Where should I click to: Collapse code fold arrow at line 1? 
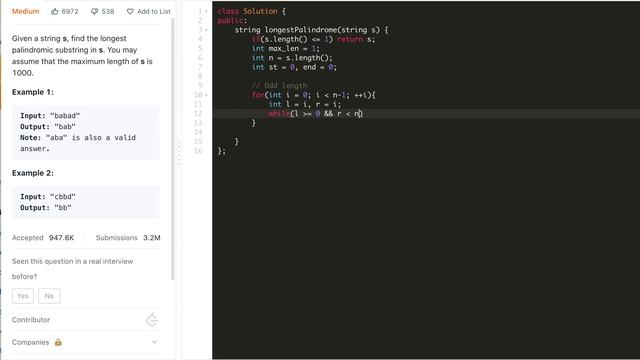(206, 11)
